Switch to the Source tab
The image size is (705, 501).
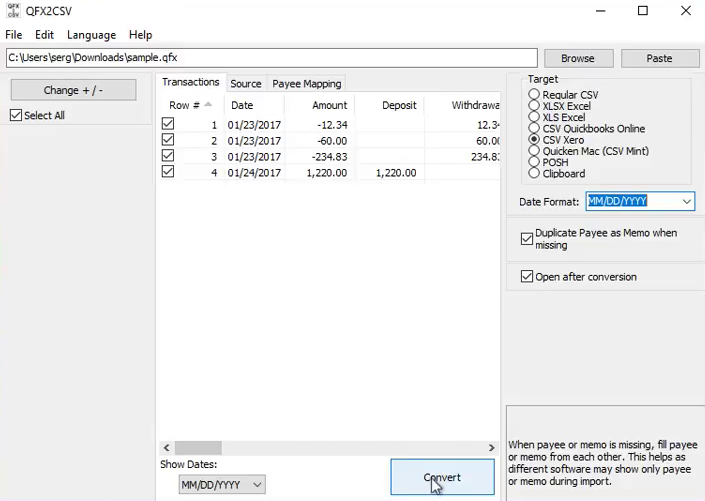[246, 84]
